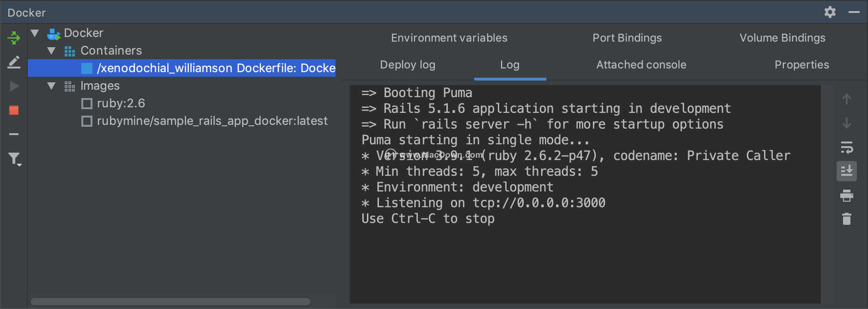The height and width of the screenshot is (309, 868).
Task: Click the 'Listening on tcp://0.0.0.0:3000' log line
Action: click(x=483, y=203)
